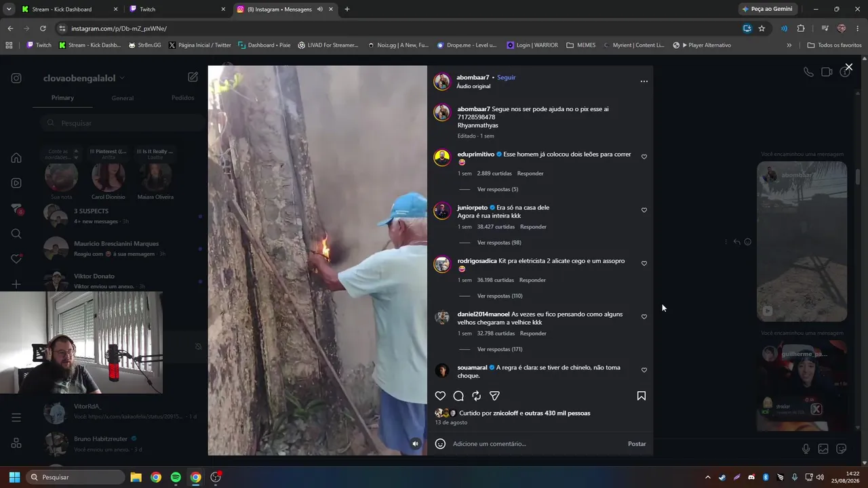Viewport: 868px width, 488px height.
Task: Open clovaobengalalol account switcher dropdown
Action: [84, 78]
